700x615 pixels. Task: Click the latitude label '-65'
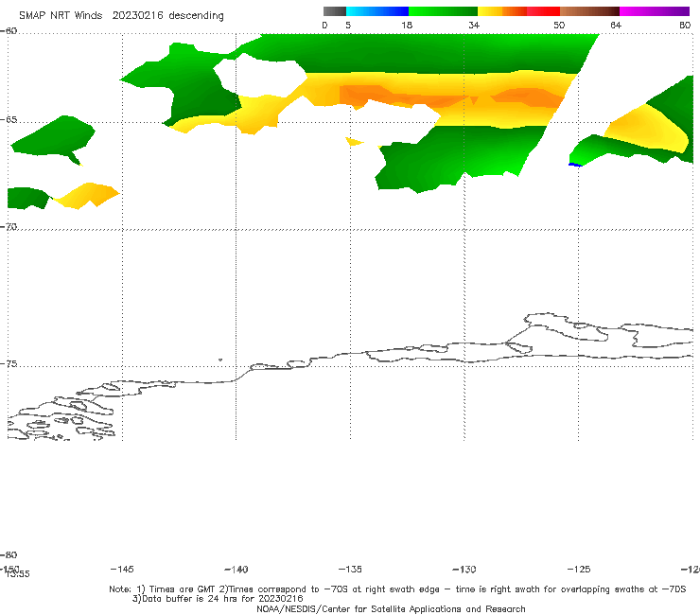9,120
